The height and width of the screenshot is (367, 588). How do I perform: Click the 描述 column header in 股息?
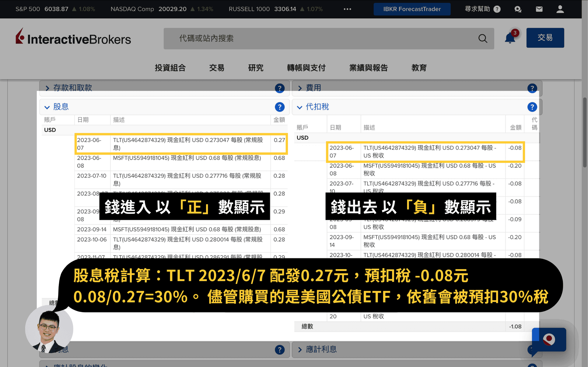pyautogui.click(x=119, y=120)
